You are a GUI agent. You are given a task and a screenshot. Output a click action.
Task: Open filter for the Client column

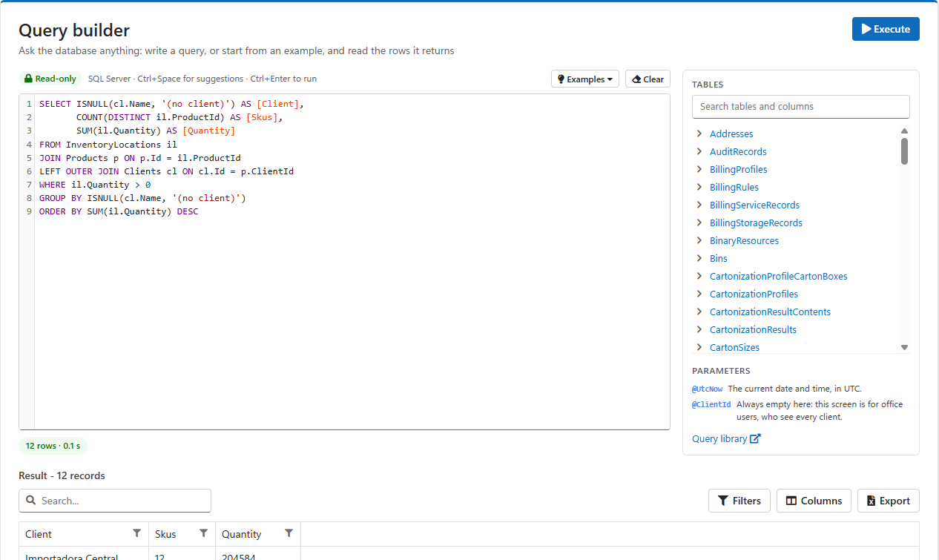click(136, 533)
